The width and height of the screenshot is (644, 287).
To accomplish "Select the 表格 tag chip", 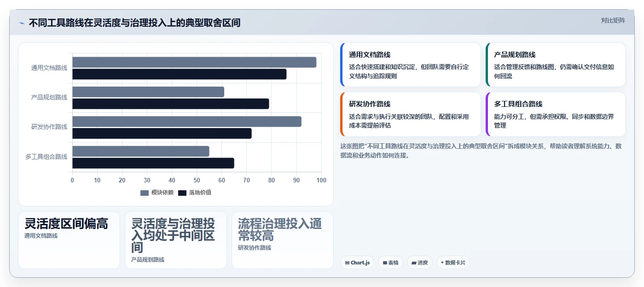I will (390, 263).
